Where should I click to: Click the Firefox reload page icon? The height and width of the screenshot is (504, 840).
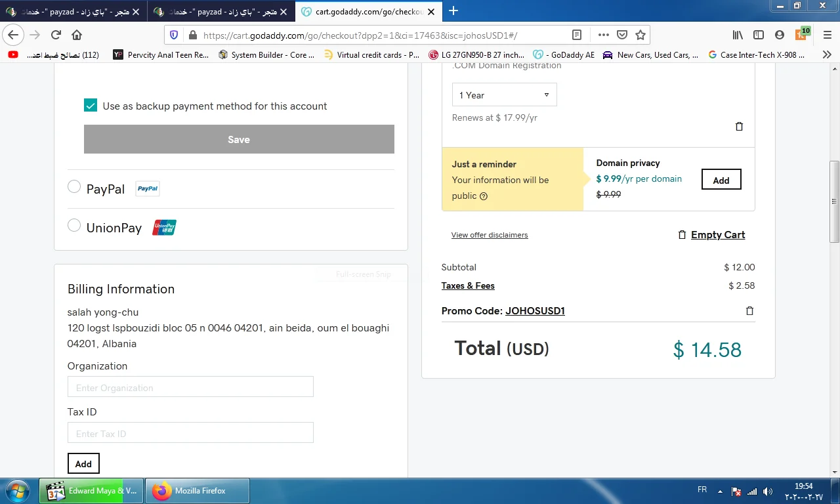[x=56, y=35]
